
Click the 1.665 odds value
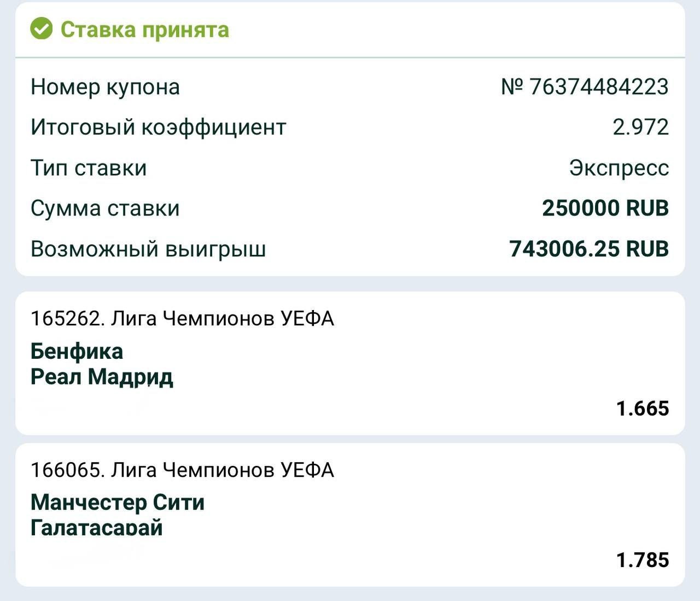(643, 409)
